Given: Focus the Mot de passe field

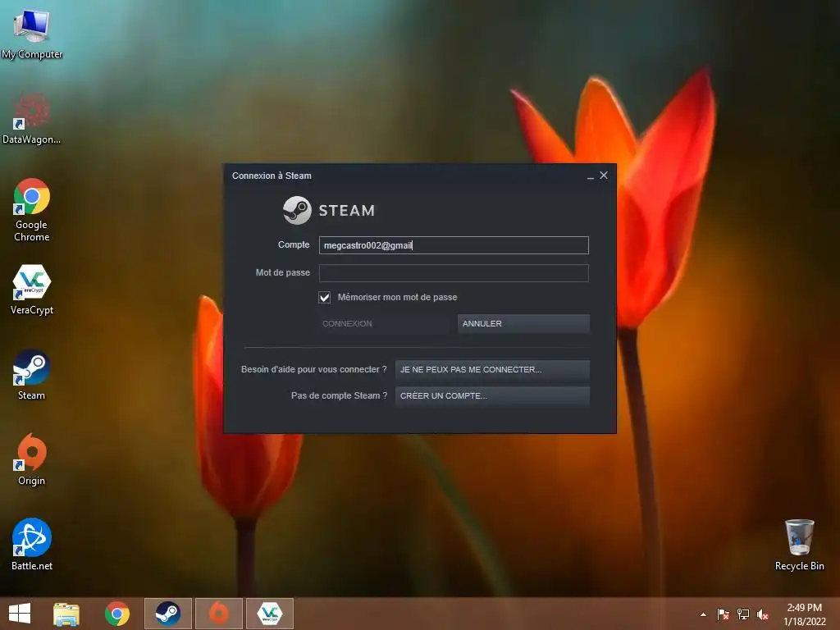Looking at the screenshot, I should [x=454, y=273].
